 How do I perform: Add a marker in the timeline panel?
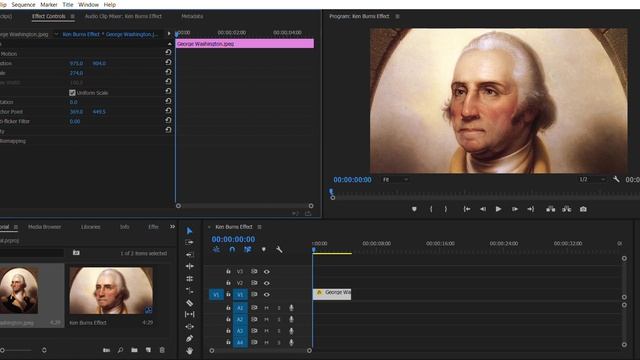[x=264, y=249]
